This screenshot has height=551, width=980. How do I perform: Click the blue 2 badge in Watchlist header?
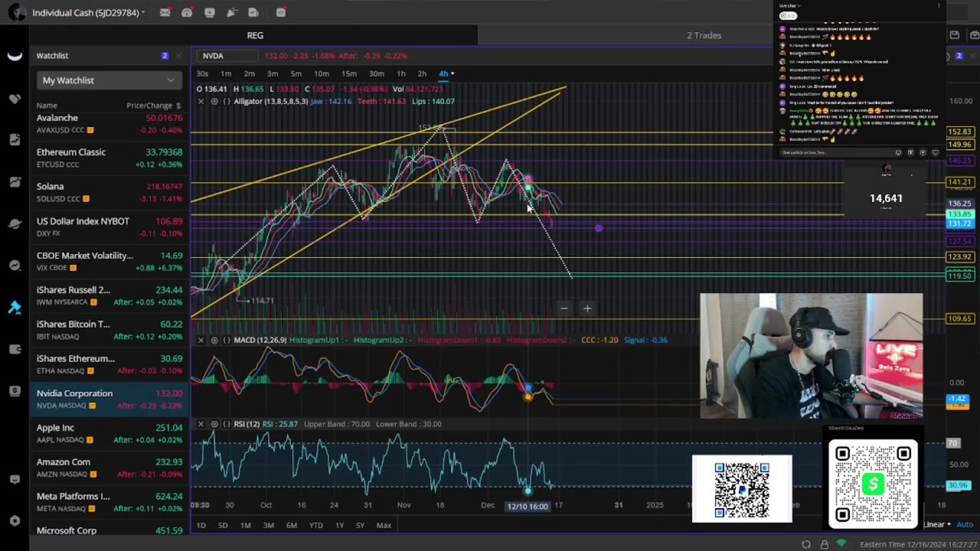165,56
